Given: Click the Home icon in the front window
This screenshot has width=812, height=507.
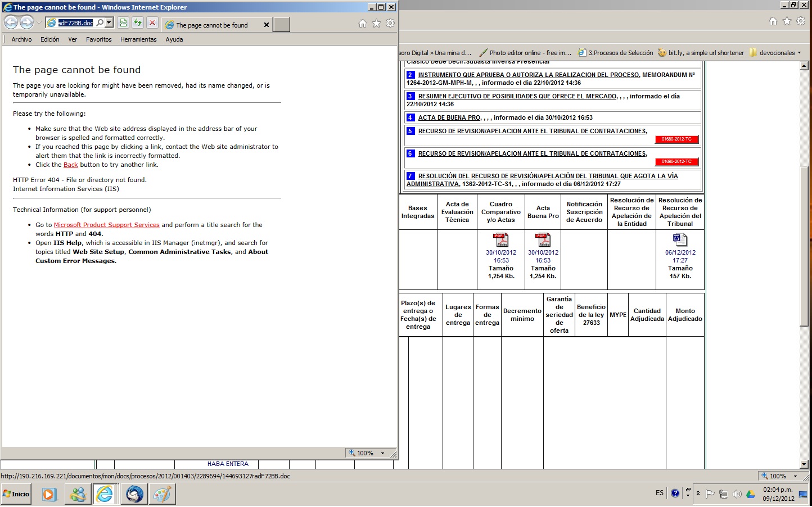Looking at the screenshot, I should point(363,23).
